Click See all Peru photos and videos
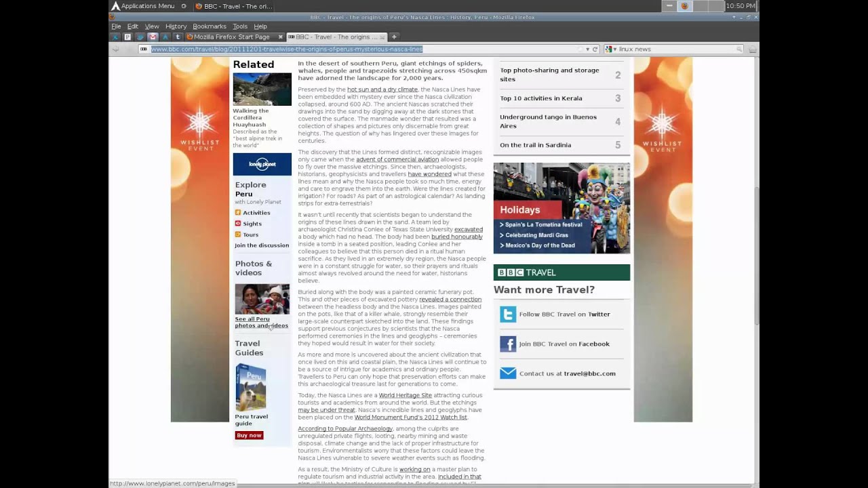The image size is (868, 488). (x=262, y=322)
